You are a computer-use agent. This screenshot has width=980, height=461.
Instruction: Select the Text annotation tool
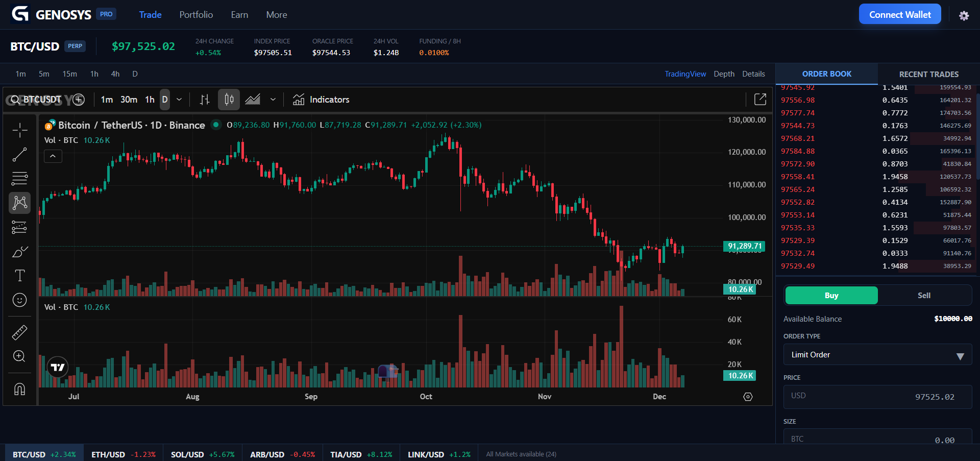click(19, 275)
